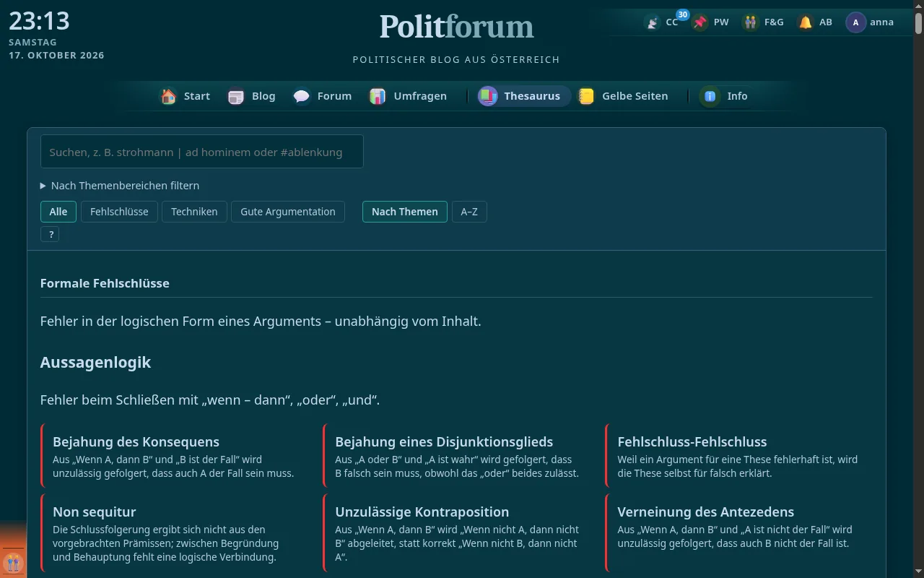The image size is (924, 578).
Task: Open the CC icon with badge 30
Action: pyautogui.click(x=653, y=22)
